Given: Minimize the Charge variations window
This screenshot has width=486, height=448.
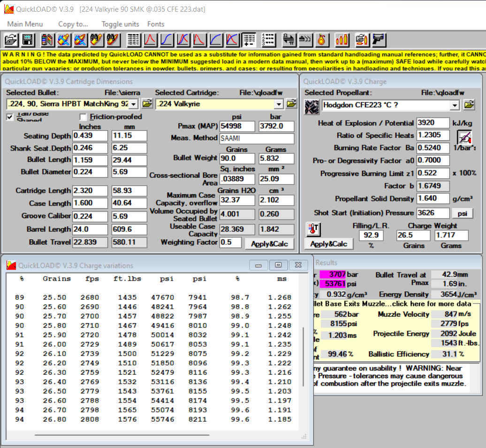Looking at the screenshot, I should click(258, 265).
